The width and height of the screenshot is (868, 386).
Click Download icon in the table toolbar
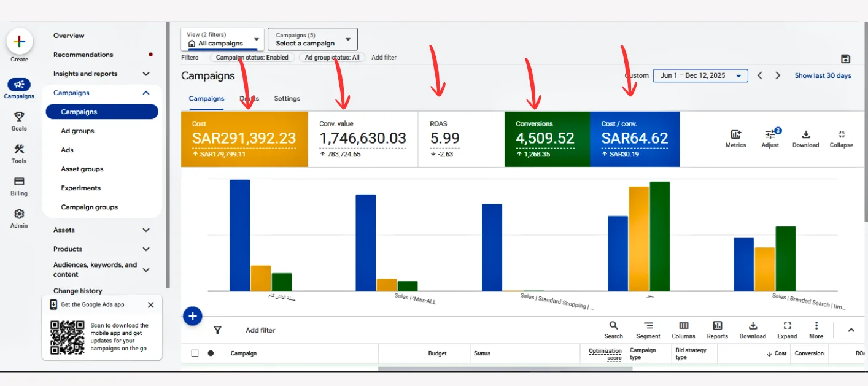point(753,326)
